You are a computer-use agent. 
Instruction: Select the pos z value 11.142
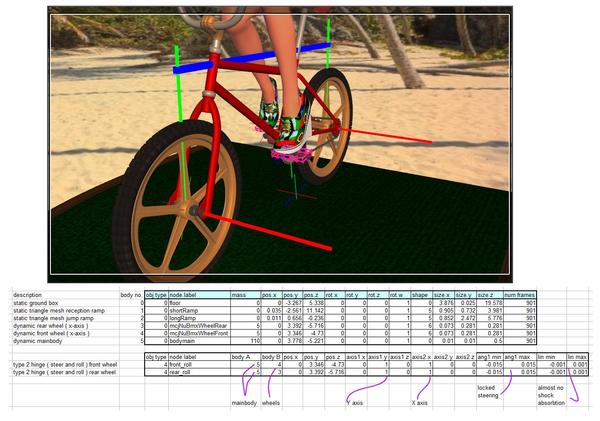pos(313,310)
